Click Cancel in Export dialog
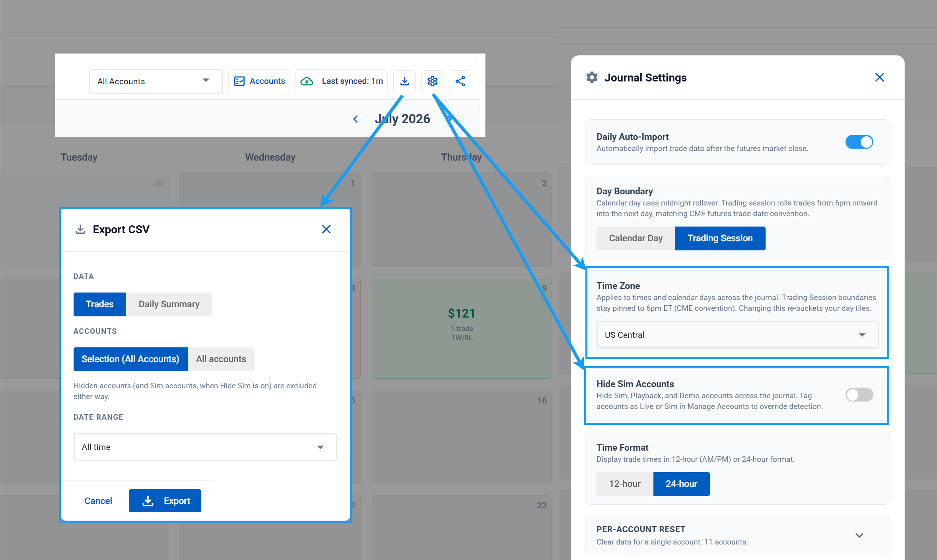The height and width of the screenshot is (560, 937). 98,501
